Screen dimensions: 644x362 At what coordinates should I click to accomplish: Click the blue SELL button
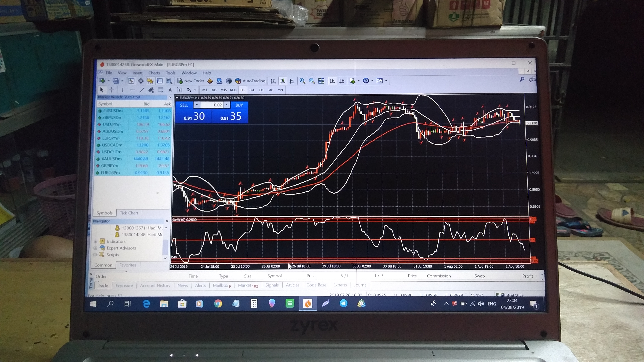[184, 105]
